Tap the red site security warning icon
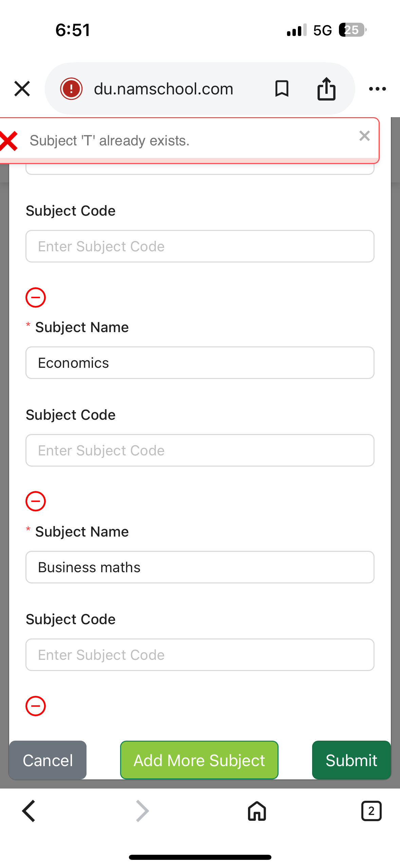Screen dimensions: 400x868 [71, 89]
